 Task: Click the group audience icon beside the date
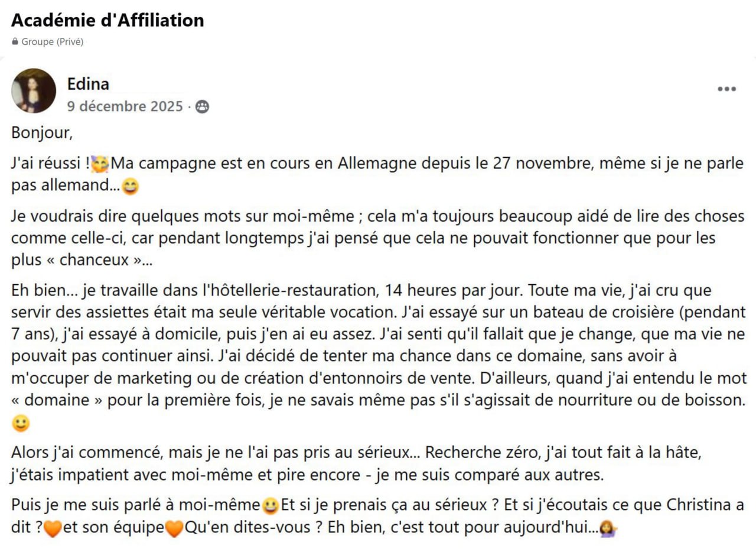pyautogui.click(x=202, y=107)
